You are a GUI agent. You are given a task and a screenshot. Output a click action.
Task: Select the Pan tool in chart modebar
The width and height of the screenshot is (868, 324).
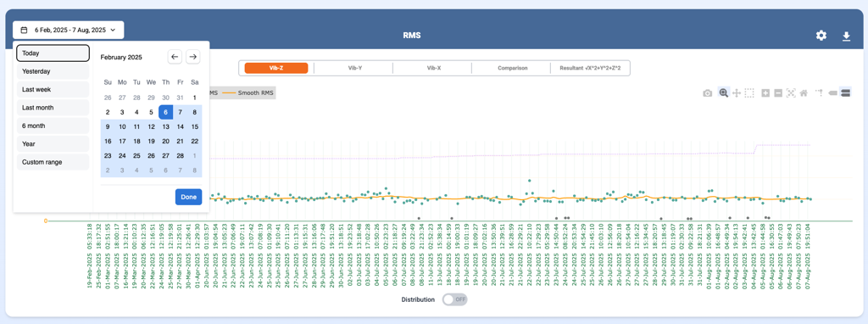tap(737, 93)
